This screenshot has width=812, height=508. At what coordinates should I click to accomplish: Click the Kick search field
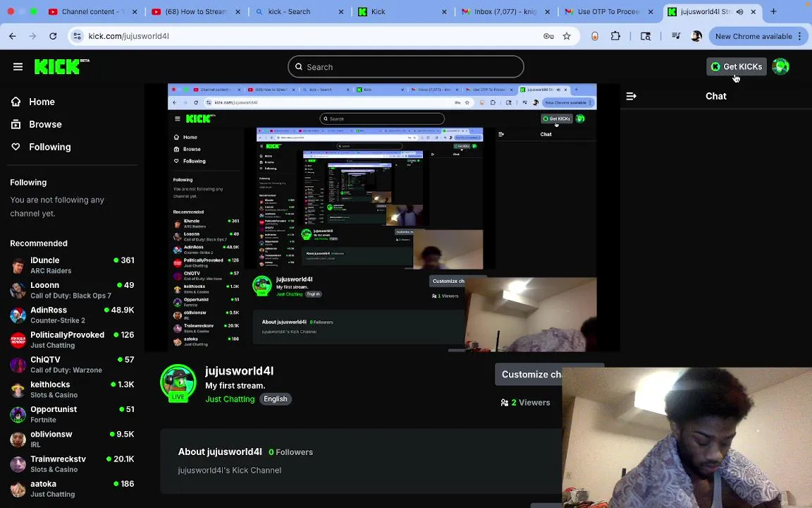click(x=405, y=67)
